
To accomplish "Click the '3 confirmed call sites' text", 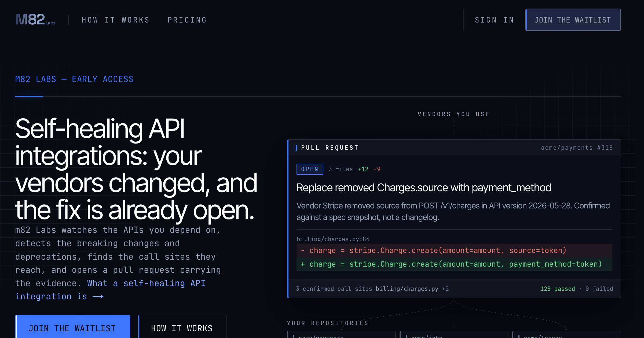I will 334,289.
